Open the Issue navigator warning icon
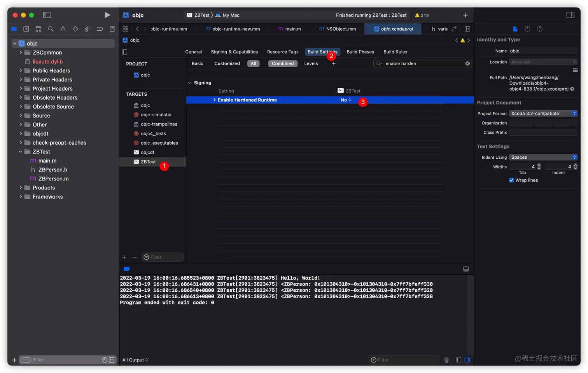The height and width of the screenshot is (373, 588). [63, 29]
